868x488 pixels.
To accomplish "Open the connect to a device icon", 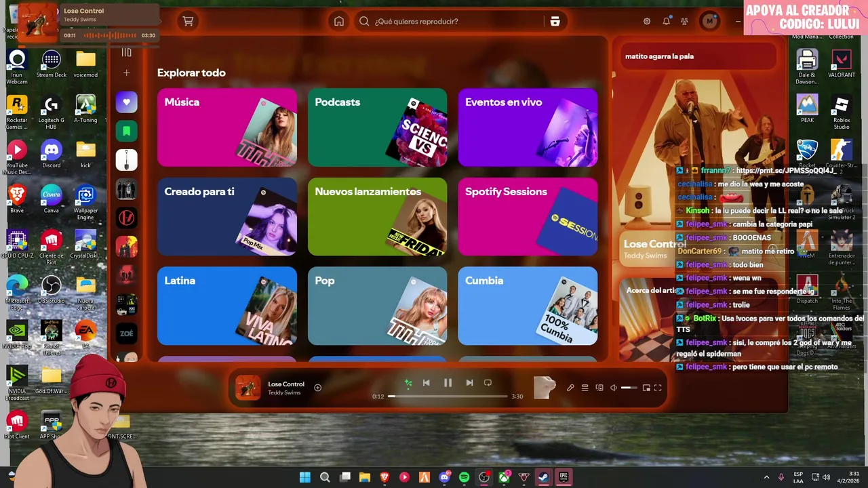I will tap(599, 388).
